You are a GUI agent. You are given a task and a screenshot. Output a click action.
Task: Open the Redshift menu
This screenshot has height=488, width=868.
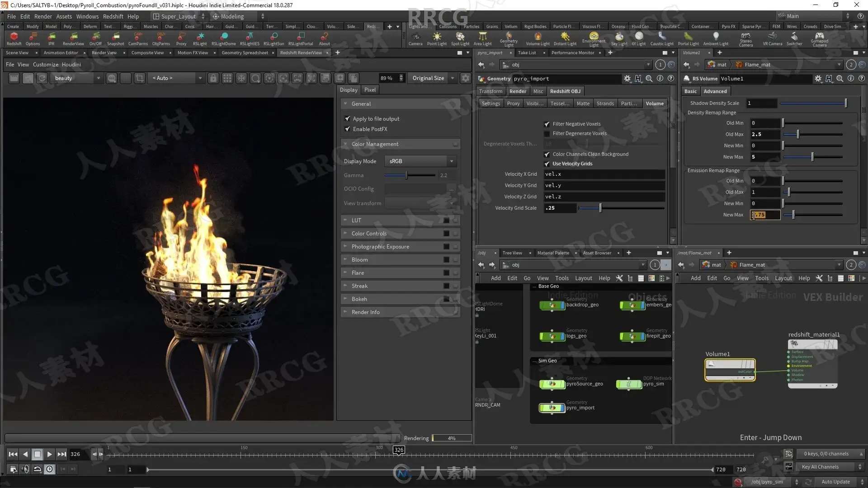point(113,16)
